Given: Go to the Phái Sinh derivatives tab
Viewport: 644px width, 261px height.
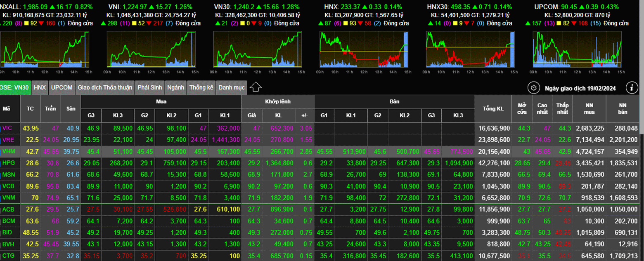Looking at the screenshot, I should 149,87.
